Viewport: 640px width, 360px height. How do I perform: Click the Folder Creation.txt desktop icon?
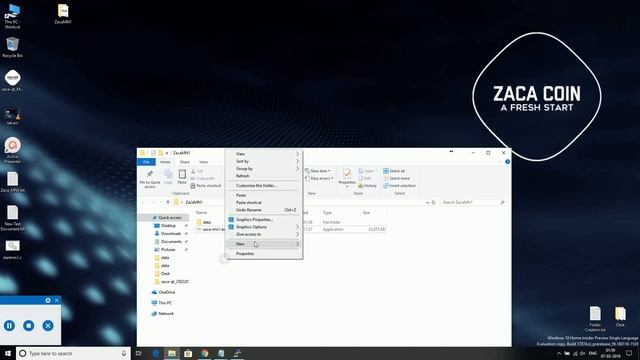pos(595,319)
